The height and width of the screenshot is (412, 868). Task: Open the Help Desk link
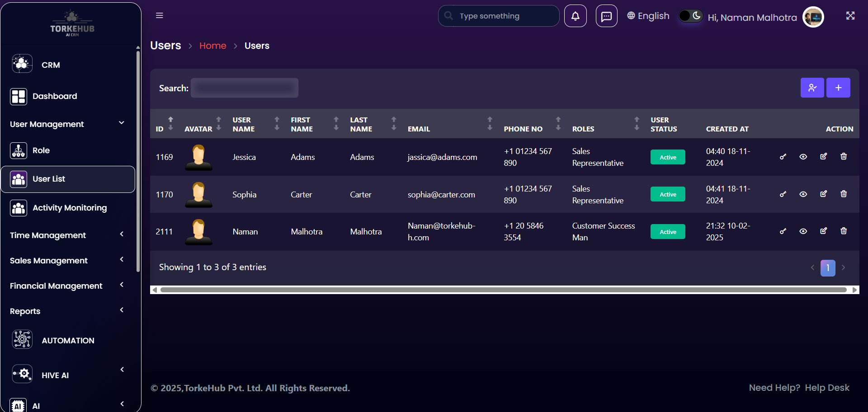pos(826,388)
